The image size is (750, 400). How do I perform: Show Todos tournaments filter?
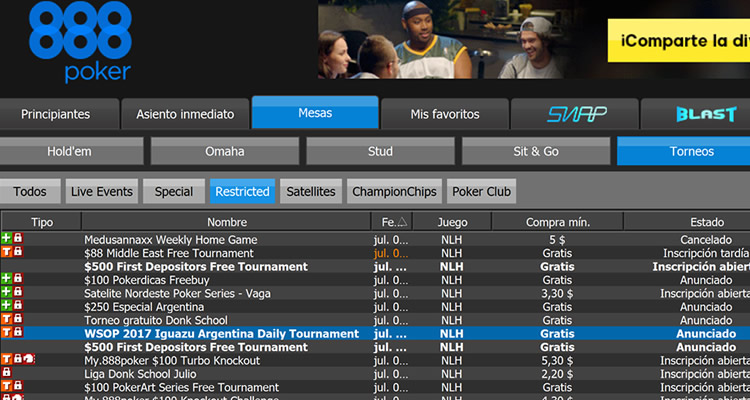[x=30, y=191]
